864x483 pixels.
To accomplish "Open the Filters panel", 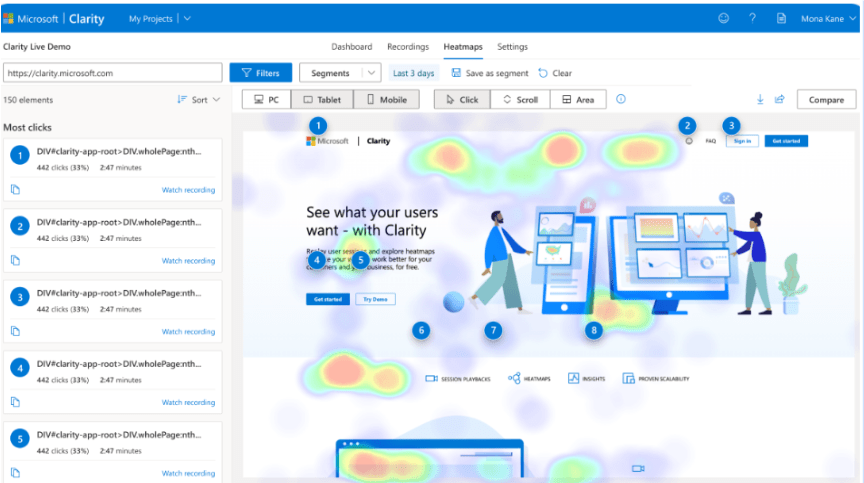I will point(261,73).
